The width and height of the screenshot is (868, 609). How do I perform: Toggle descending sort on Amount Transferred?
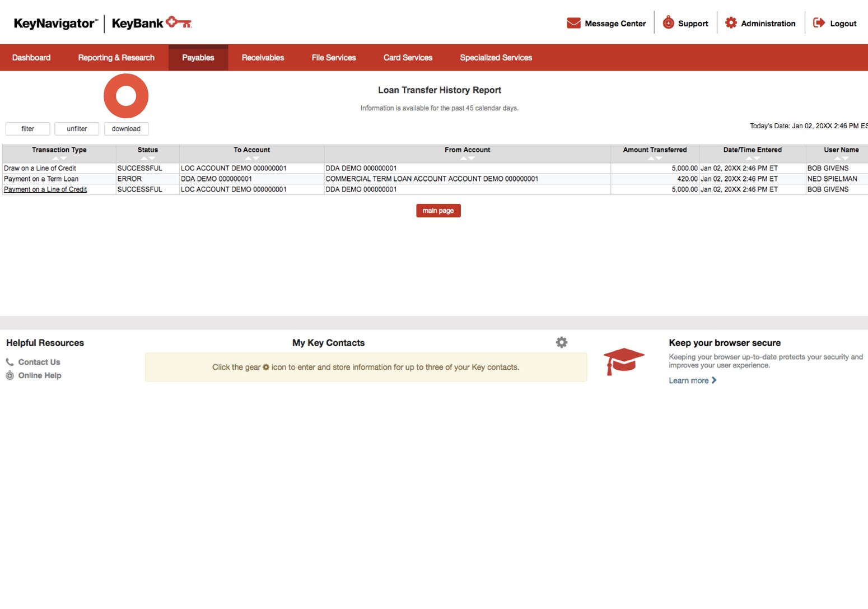(658, 158)
